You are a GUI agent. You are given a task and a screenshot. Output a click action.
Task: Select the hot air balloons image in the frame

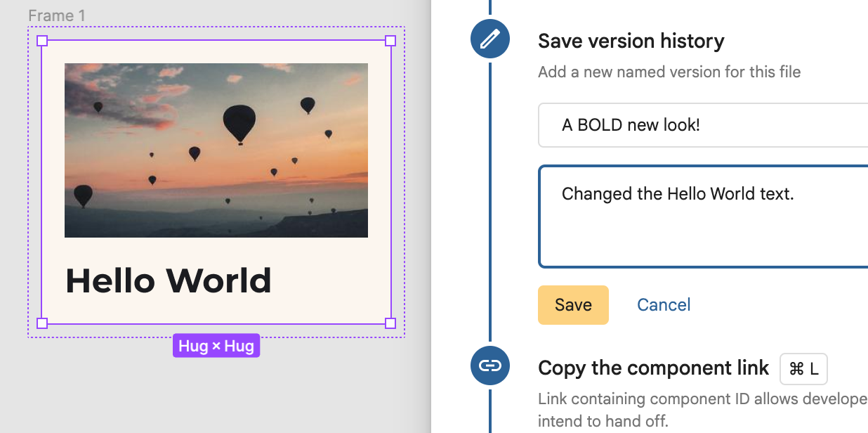tap(216, 150)
